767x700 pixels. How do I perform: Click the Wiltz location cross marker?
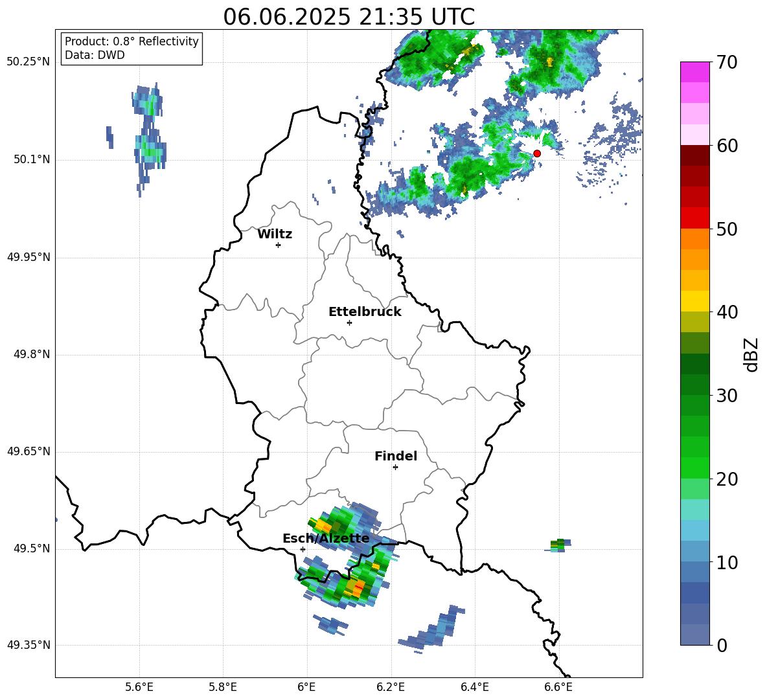pos(279,245)
